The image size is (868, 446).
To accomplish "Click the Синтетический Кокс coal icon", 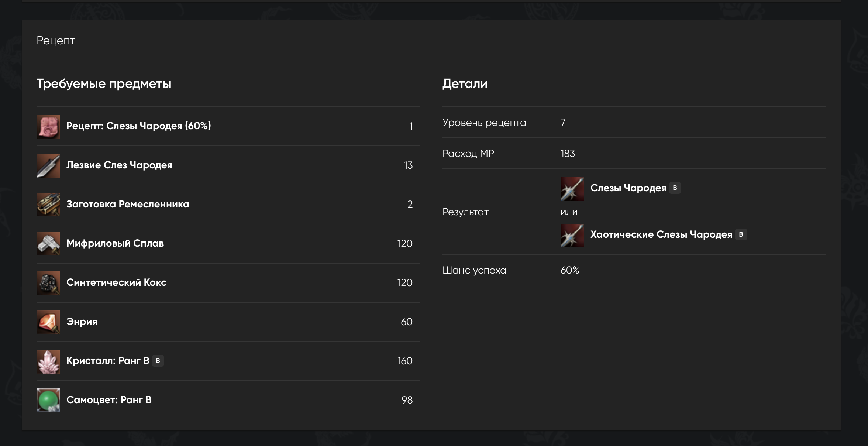I will 48,282.
